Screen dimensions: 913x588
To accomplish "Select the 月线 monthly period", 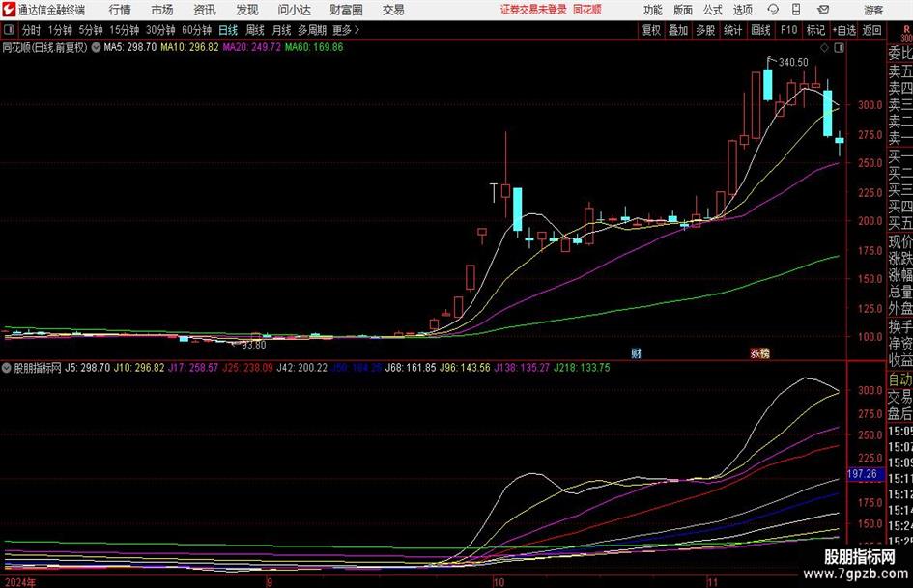I will pyautogui.click(x=281, y=30).
